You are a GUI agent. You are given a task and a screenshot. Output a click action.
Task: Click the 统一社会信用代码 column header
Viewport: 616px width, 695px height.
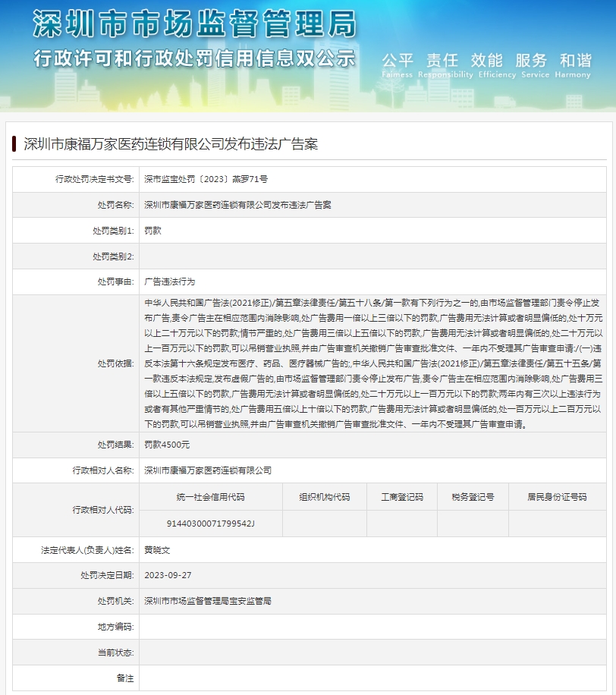210,497
